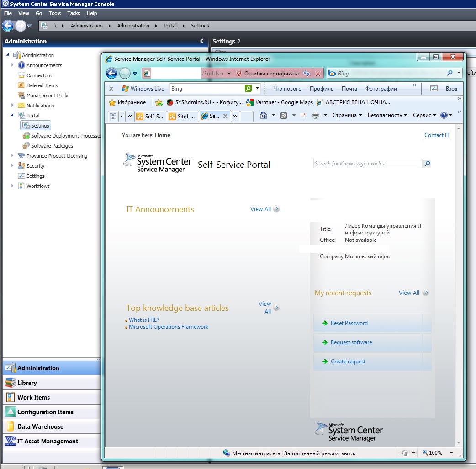Viewport: 476px width, 469px height.
Task: Expand the Announcements tree node
Action: click(12, 65)
